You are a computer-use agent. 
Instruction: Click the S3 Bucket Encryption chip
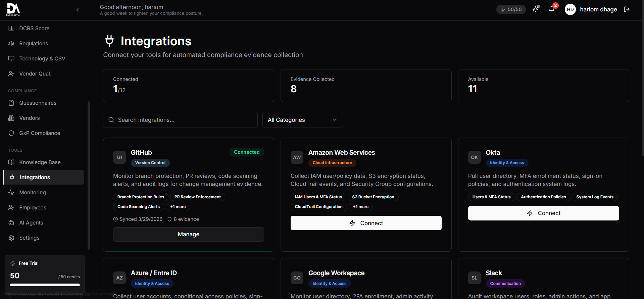pyautogui.click(x=373, y=197)
